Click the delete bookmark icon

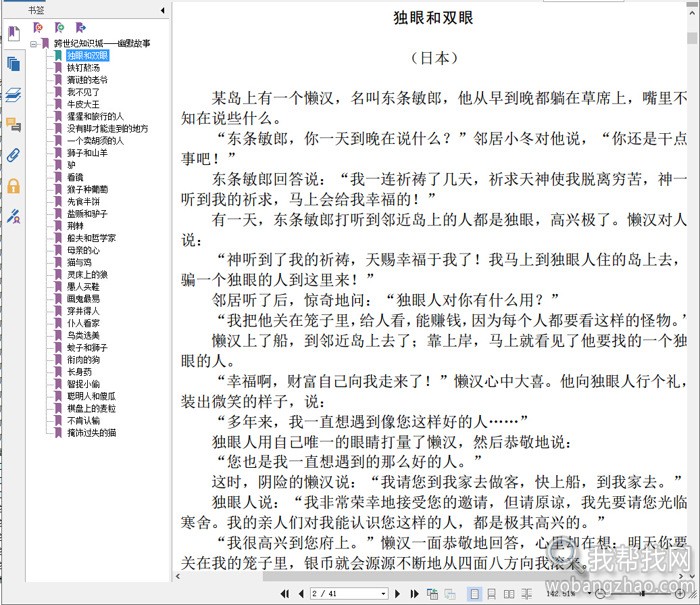[38, 28]
